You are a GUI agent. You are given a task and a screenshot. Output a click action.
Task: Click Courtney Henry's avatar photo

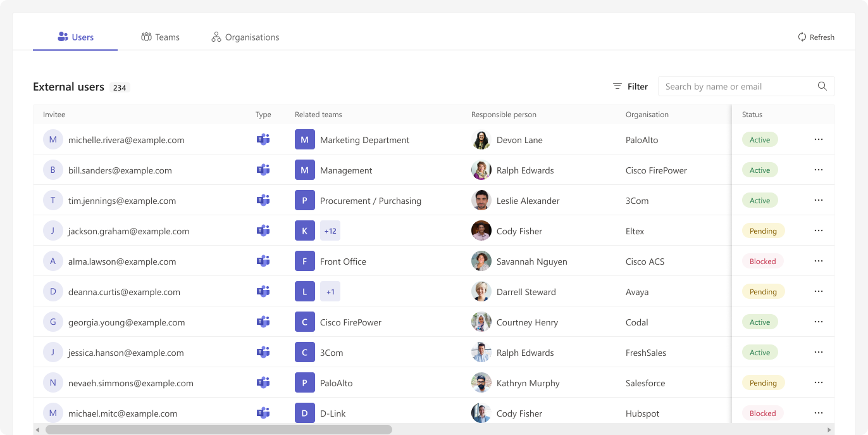[481, 322]
